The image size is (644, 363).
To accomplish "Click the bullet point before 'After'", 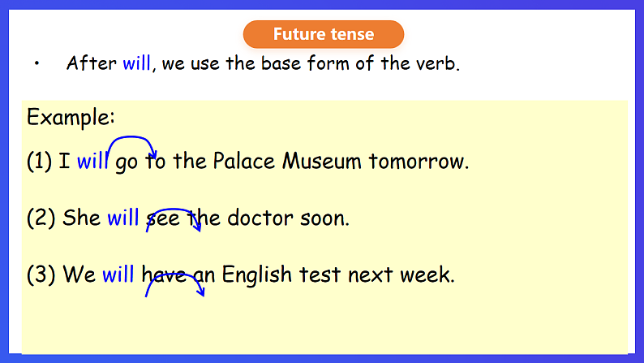I will click(36, 63).
